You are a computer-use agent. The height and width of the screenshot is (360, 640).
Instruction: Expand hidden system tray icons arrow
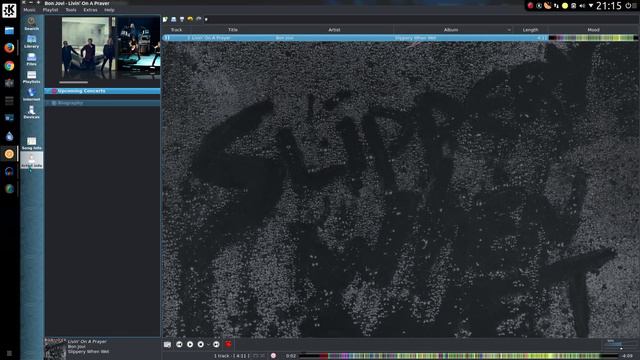click(x=591, y=6)
